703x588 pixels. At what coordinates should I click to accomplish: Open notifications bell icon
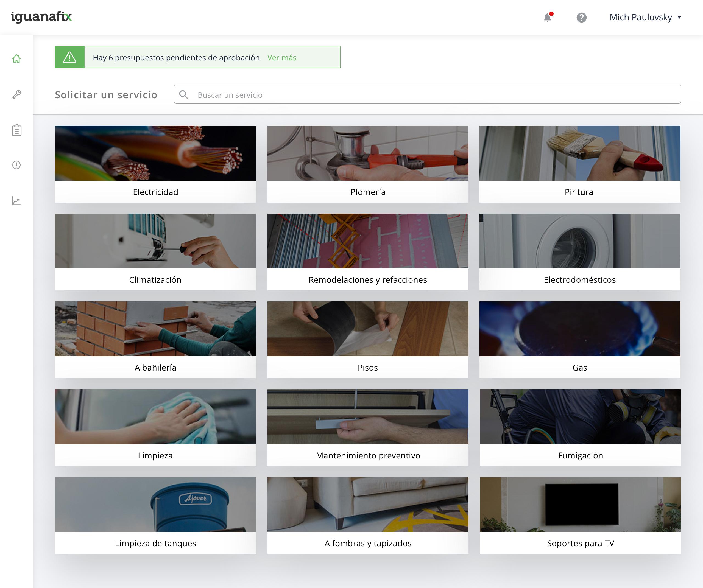[548, 17]
